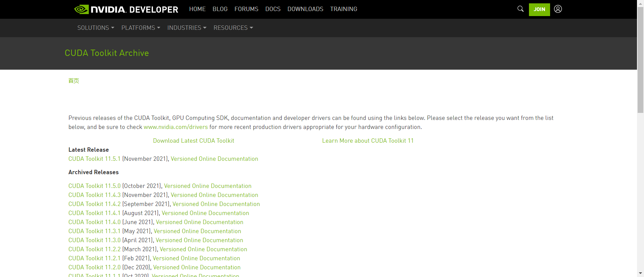Open the user account icon

558,9
